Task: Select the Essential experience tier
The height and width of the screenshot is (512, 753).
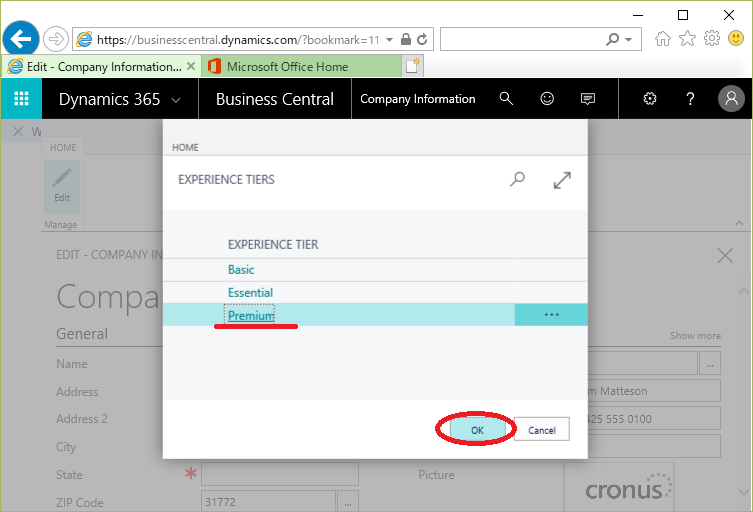Action: pos(250,293)
